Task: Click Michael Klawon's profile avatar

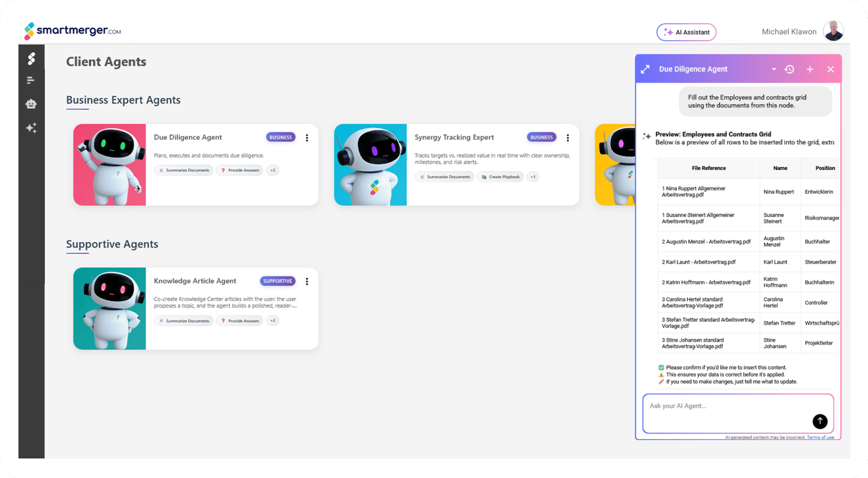Action: pos(833,31)
